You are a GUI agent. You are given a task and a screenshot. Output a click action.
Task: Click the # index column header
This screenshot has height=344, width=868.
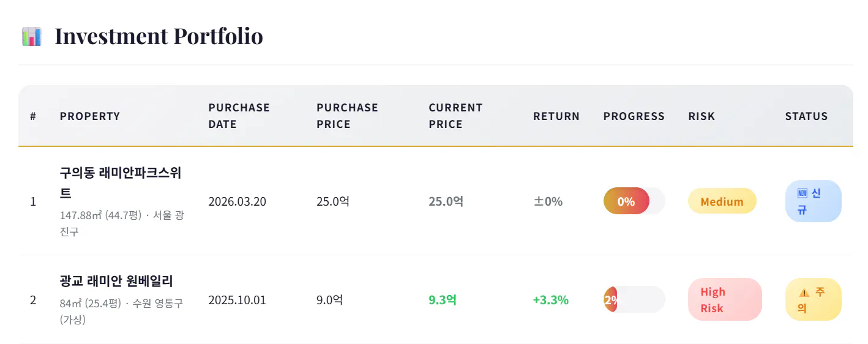[33, 116]
